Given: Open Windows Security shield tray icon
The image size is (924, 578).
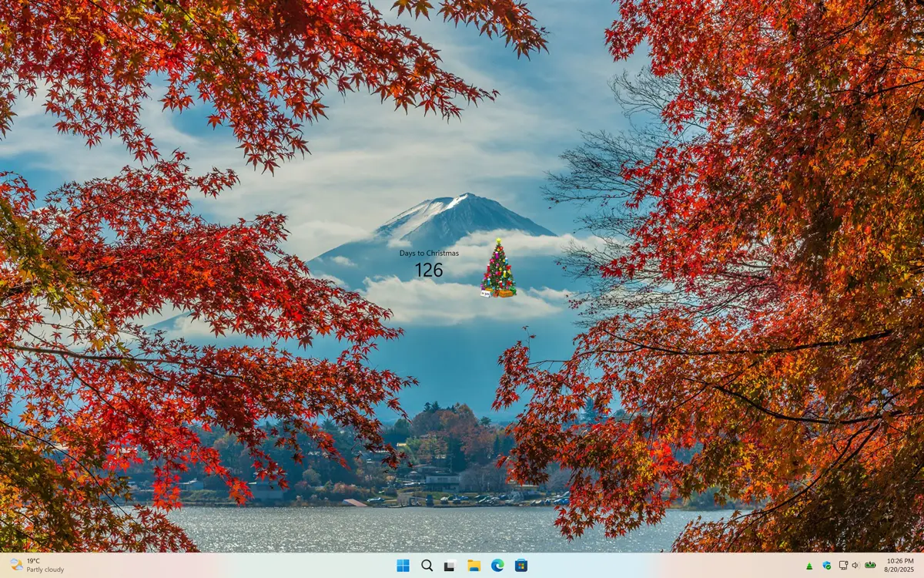Looking at the screenshot, I should (826, 566).
